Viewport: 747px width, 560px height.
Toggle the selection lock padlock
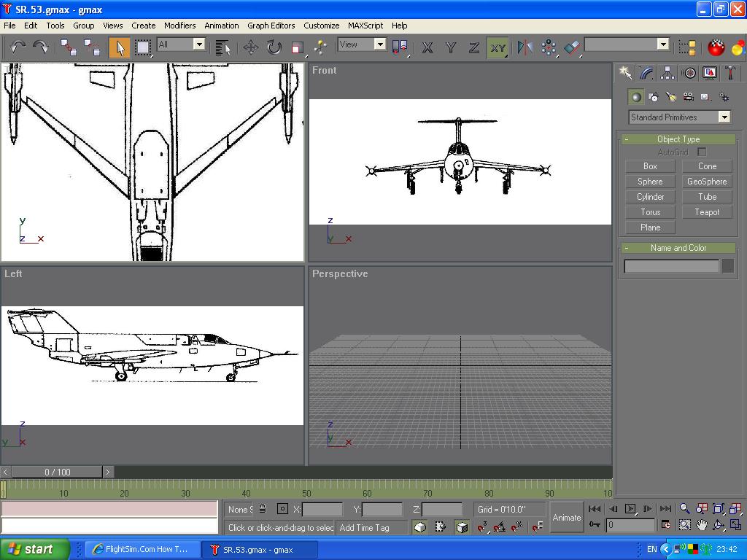click(x=263, y=509)
